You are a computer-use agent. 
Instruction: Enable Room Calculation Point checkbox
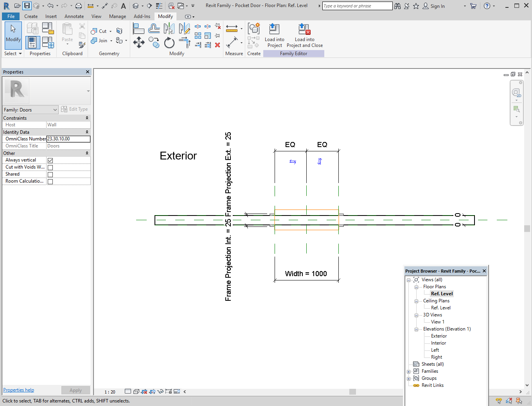pyautogui.click(x=50, y=181)
